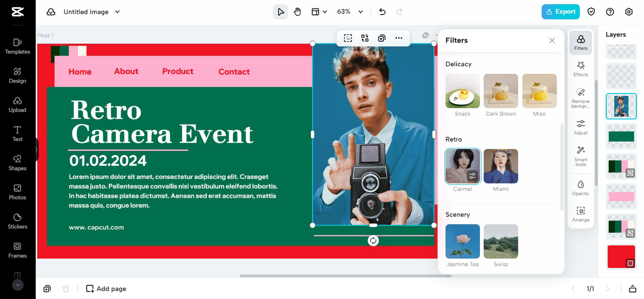Open the help question mark icon
Screen dimensions: 644x299
tap(610, 12)
